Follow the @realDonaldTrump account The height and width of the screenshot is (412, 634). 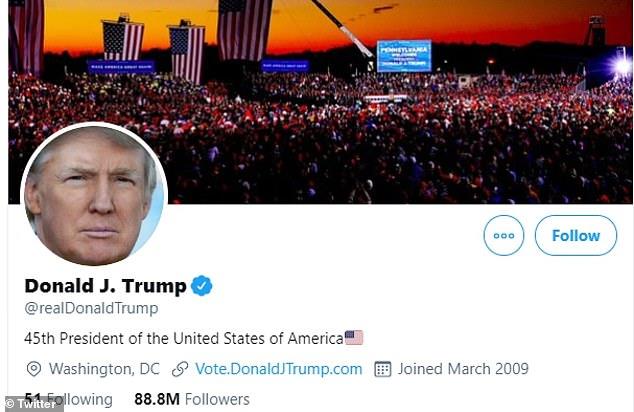[x=576, y=235]
